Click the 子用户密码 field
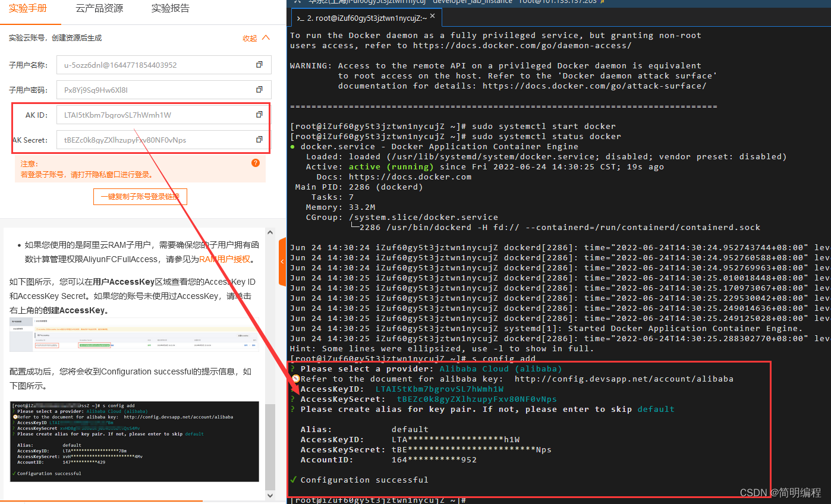The height and width of the screenshot is (504, 831). click(164, 90)
